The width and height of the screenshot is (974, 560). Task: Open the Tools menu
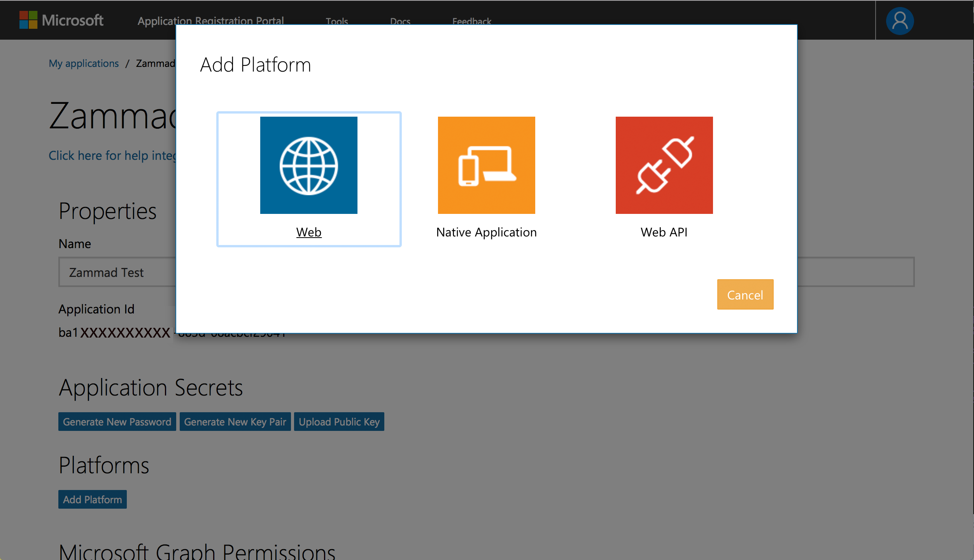point(337,21)
